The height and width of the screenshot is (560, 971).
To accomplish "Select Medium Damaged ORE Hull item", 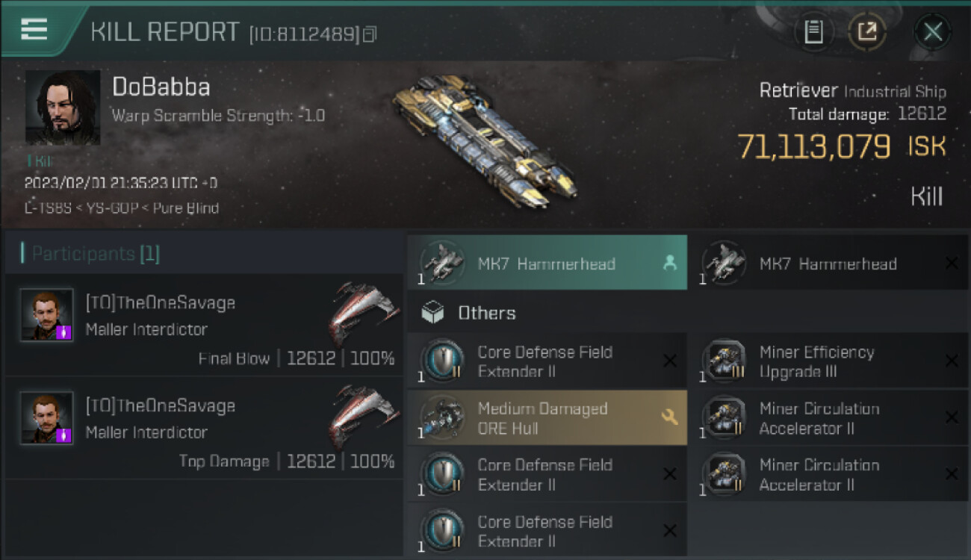I will (547, 418).
